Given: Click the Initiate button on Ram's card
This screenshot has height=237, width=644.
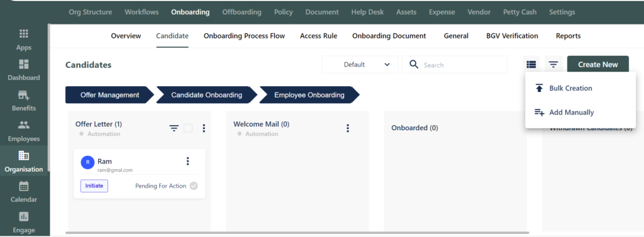Looking at the screenshot, I should click(x=94, y=185).
